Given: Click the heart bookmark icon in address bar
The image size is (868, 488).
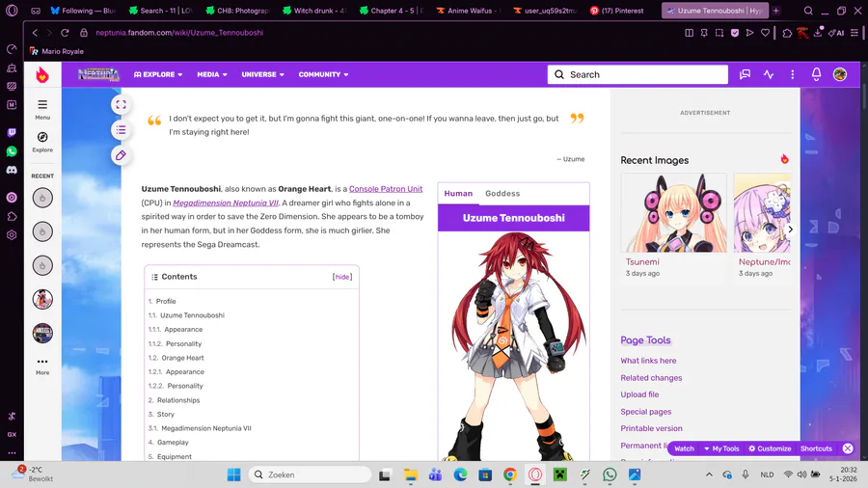Looking at the screenshot, I should (765, 33).
